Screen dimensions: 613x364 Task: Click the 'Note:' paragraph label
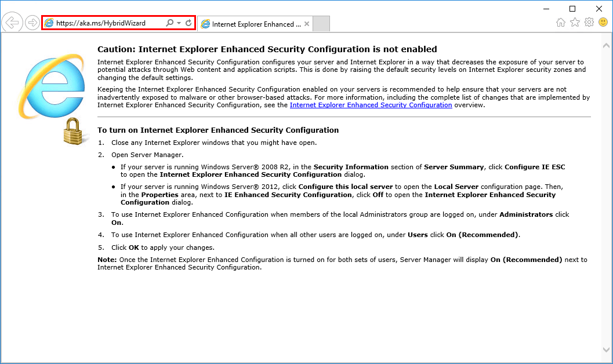pyautogui.click(x=107, y=260)
